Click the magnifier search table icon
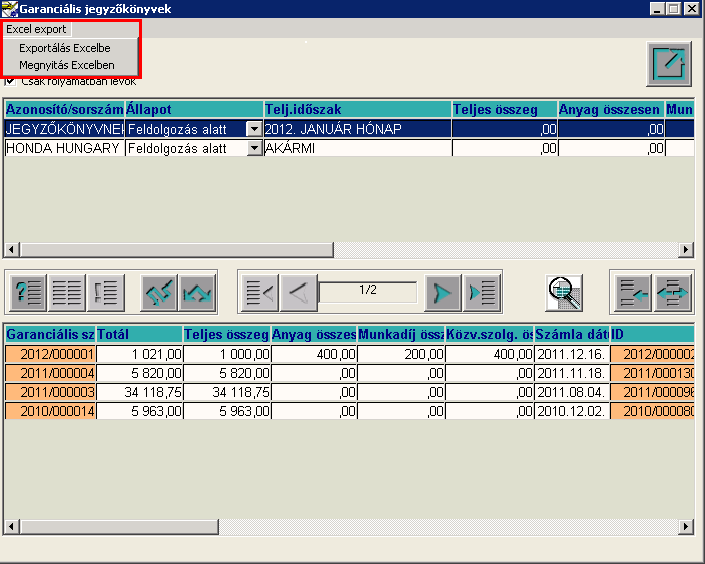 564,293
